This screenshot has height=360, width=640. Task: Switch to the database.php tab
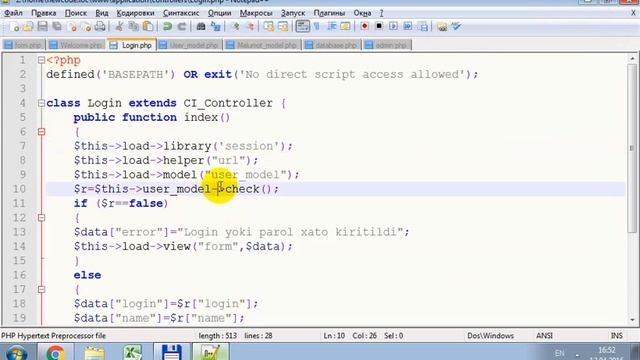[332, 45]
